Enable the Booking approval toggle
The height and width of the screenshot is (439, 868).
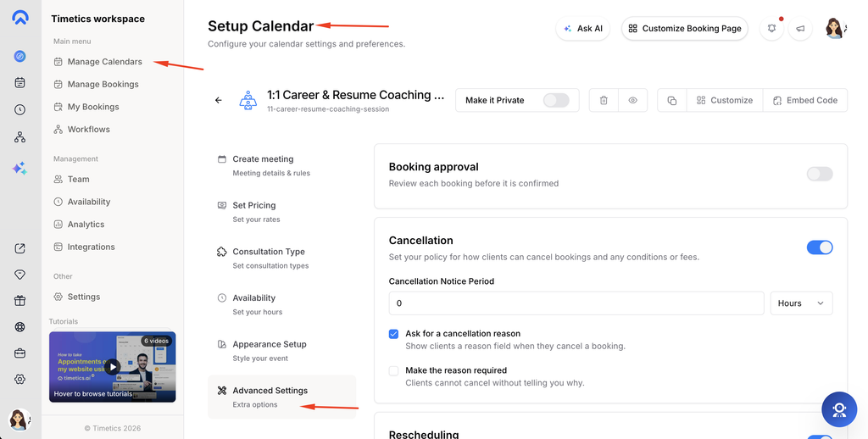coord(820,174)
